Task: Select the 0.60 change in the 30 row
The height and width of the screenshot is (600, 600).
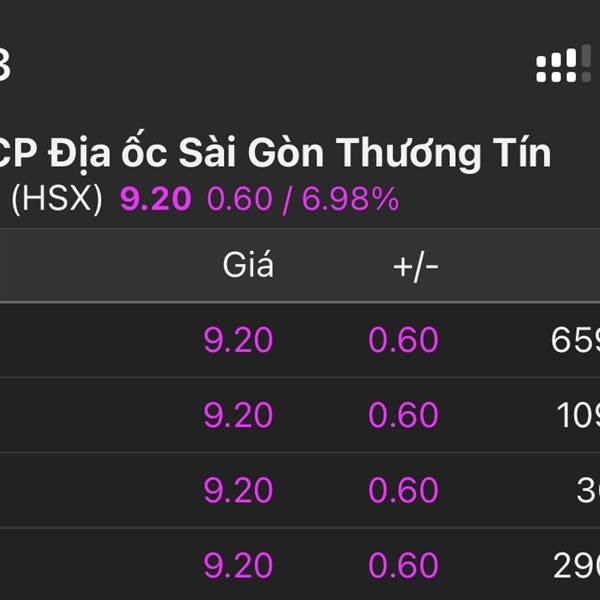Action: (x=403, y=490)
